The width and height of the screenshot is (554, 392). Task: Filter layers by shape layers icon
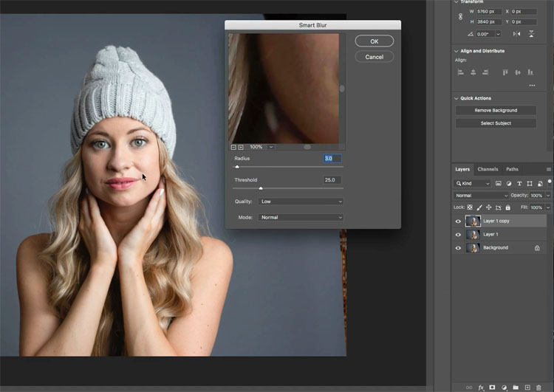[530, 183]
